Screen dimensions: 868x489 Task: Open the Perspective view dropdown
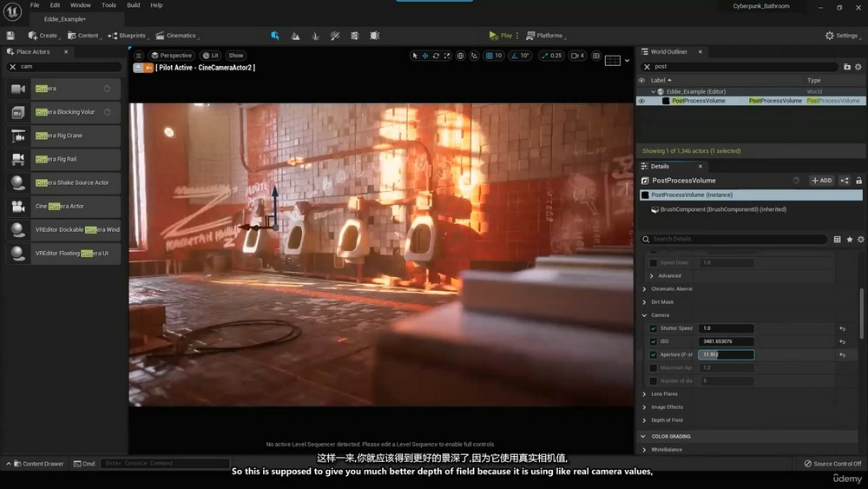coord(171,56)
